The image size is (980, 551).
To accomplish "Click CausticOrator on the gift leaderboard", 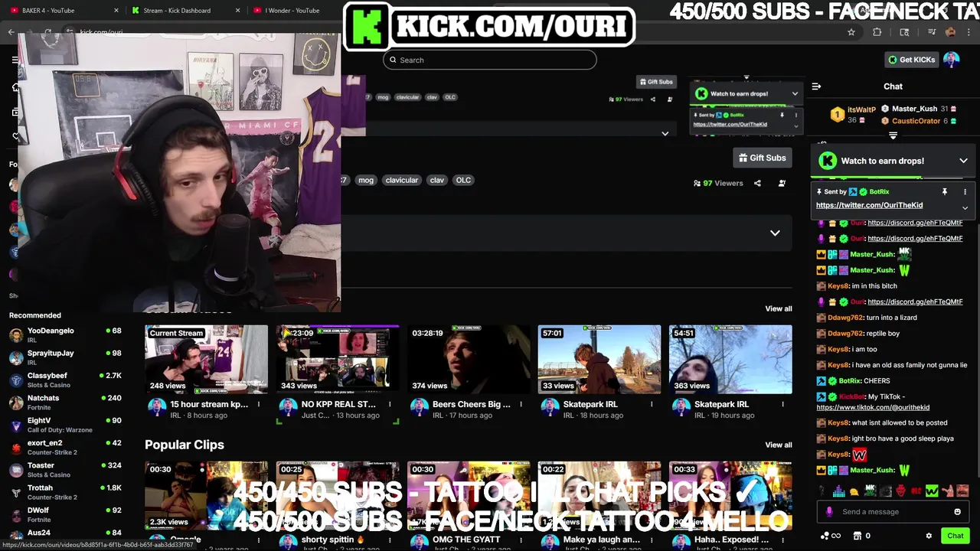I will (x=916, y=121).
